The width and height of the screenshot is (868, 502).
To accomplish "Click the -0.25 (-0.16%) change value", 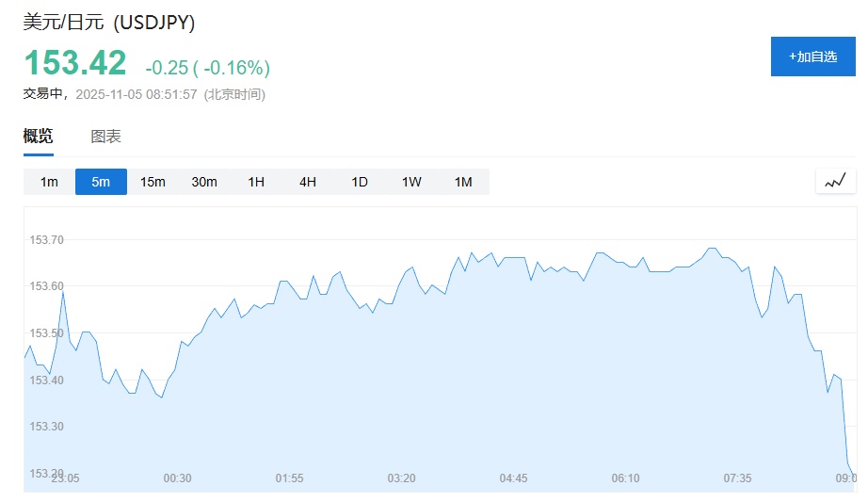I will pyautogui.click(x=207, y=67).
